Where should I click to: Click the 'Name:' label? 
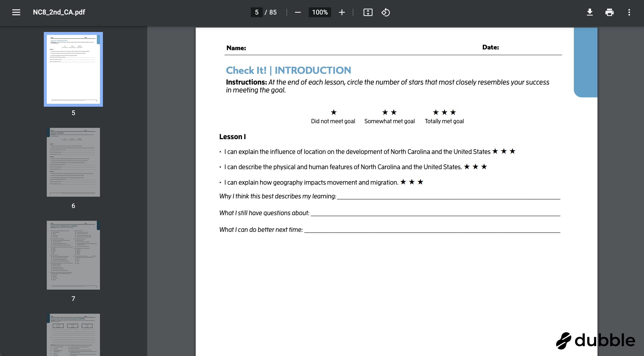[x=236, y=48]
